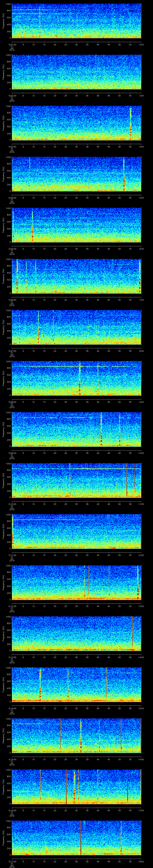Select the 5:17:00 start-time axis label
Image resolution: width=153 pixels, height=868 pixels.
[12, 861]
